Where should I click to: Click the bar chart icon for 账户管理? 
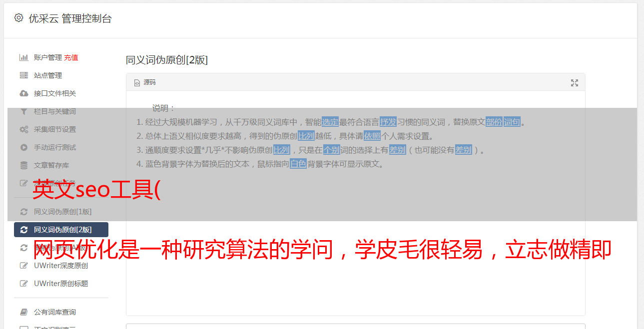click(23, 57)
